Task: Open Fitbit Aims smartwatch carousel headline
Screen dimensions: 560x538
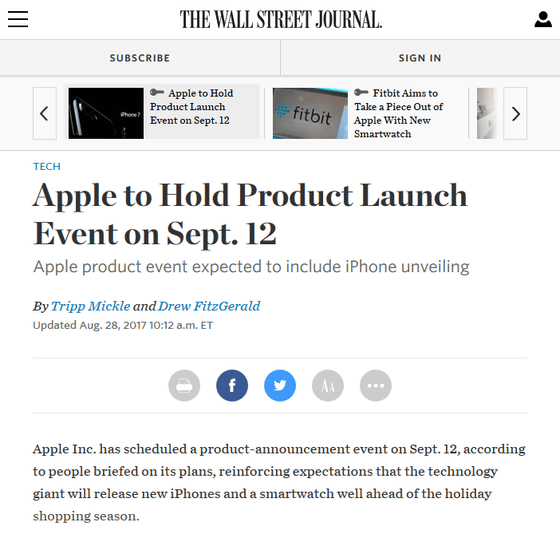Action: click(398, 113)
